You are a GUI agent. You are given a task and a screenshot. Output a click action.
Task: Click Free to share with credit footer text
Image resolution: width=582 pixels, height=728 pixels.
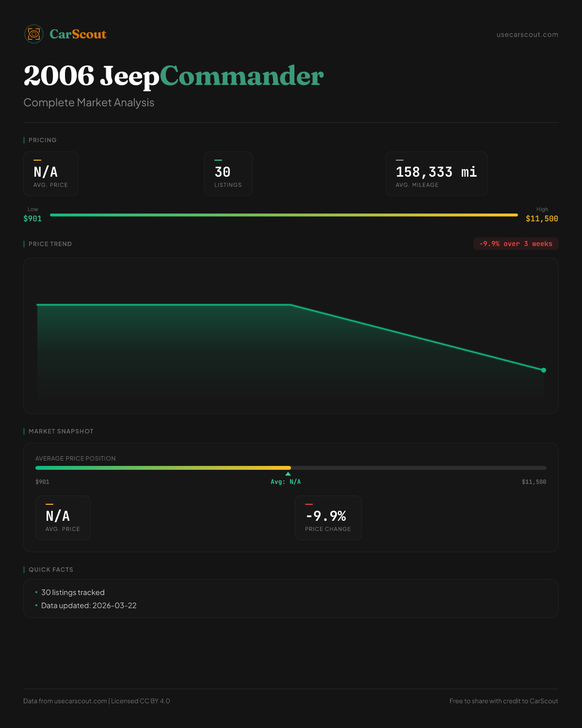pyautogui.click(x=503, y=701)
